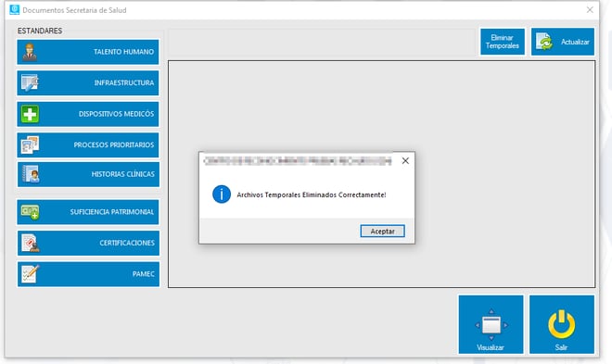Image resolution: width=612 pixels, height=364 pixels.
Task: Click the person icon on Talento Humano
Action: click(30, 52)
